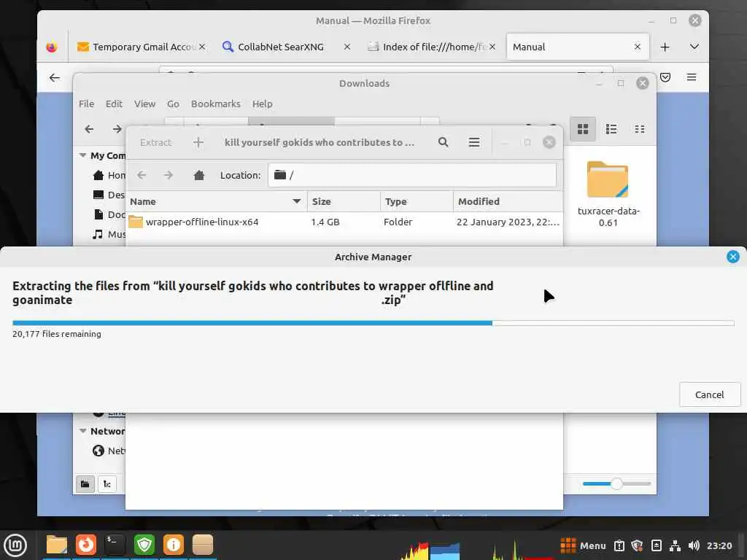
Task: Open a new Firefox tab
Action: 665,47
